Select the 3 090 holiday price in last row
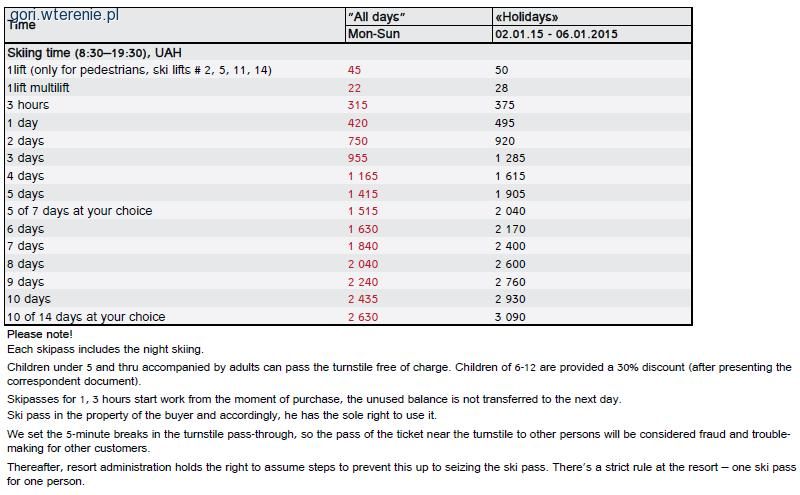The height and width of the screenshot is (495, 800). 510,317
